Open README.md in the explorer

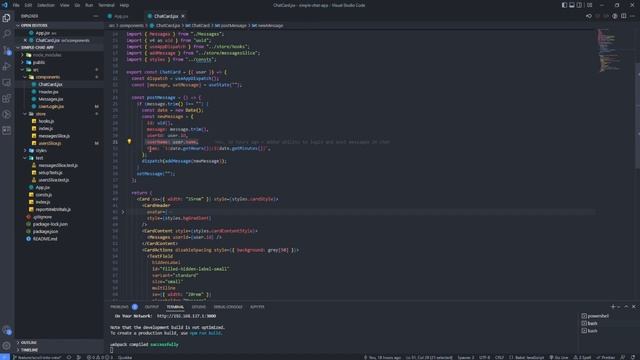[x=45, y=238]
